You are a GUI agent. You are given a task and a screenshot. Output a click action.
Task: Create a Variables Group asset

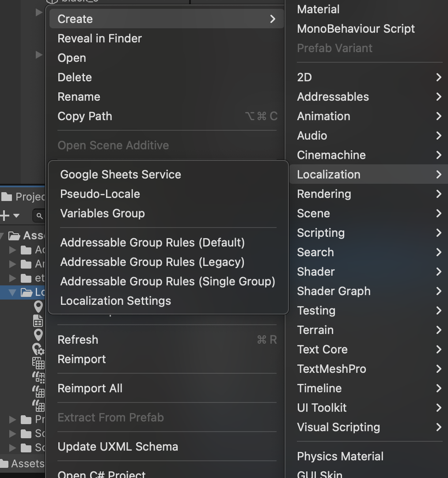[x=103, y=213]
